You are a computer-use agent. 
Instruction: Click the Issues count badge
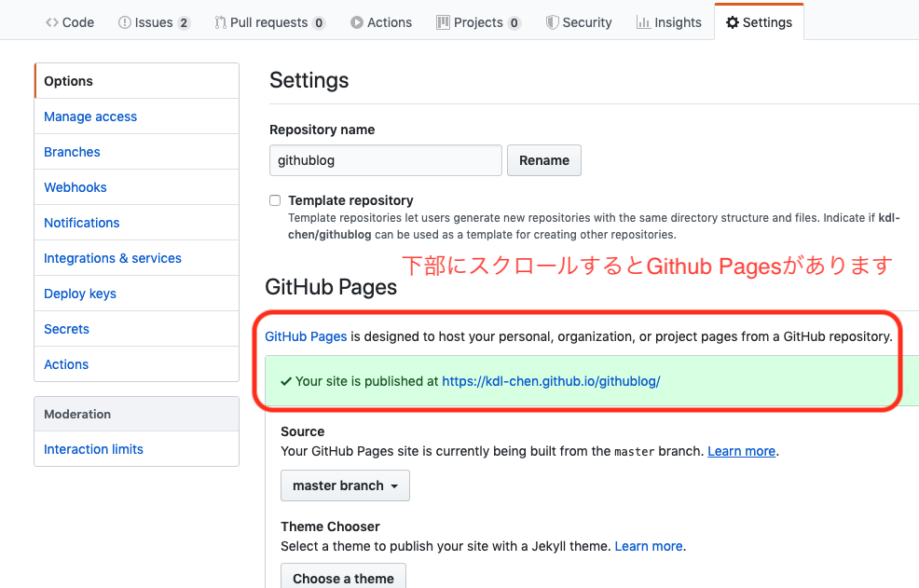coord(184,23)
